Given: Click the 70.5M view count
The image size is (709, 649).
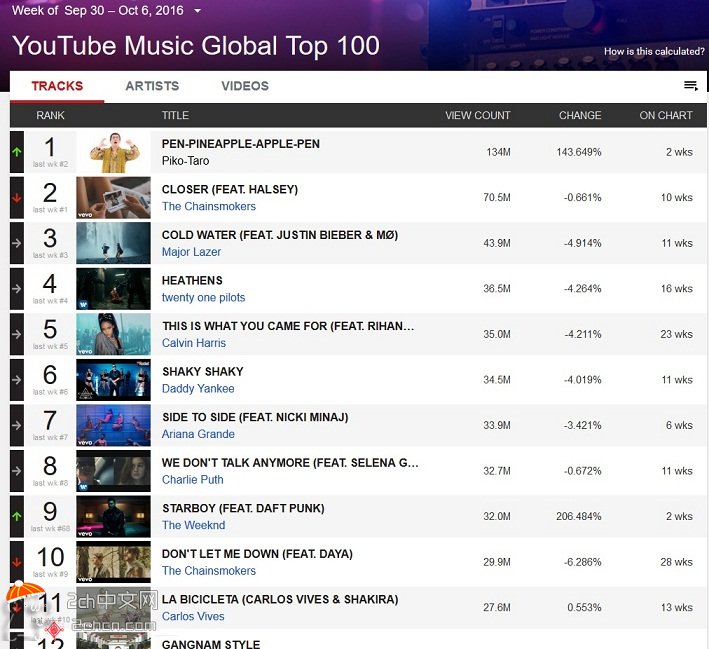Looking at the screenshot, I should (497, 198).
